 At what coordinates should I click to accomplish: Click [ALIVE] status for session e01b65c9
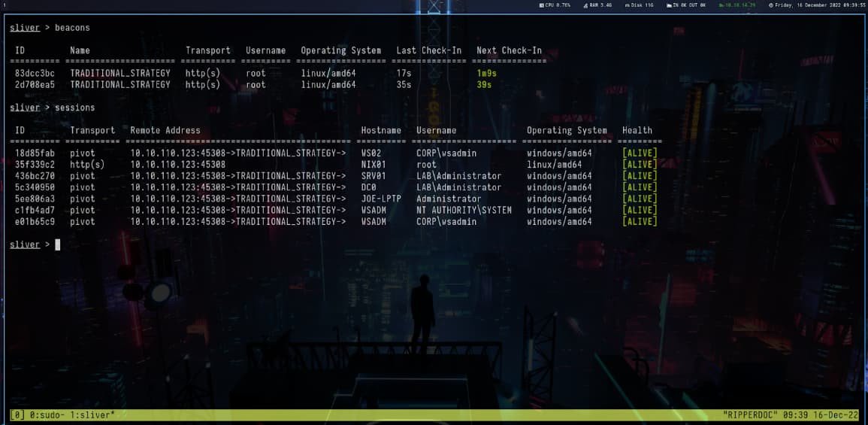(640, 222)
